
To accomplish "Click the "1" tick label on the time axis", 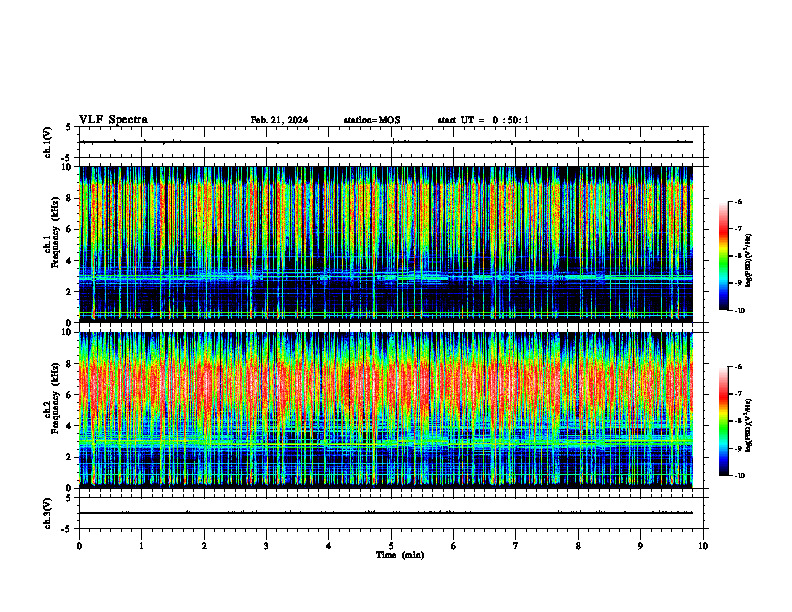I will click(x=141, y=546).
